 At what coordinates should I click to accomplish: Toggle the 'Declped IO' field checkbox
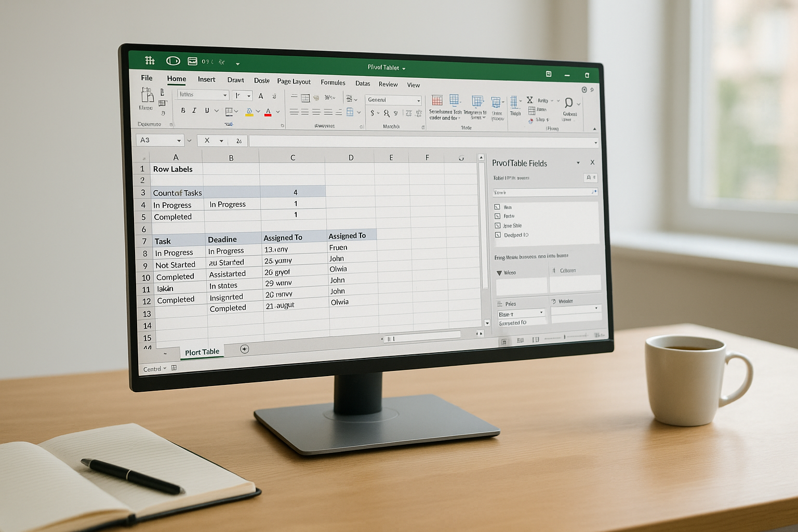tap(498, 235)
